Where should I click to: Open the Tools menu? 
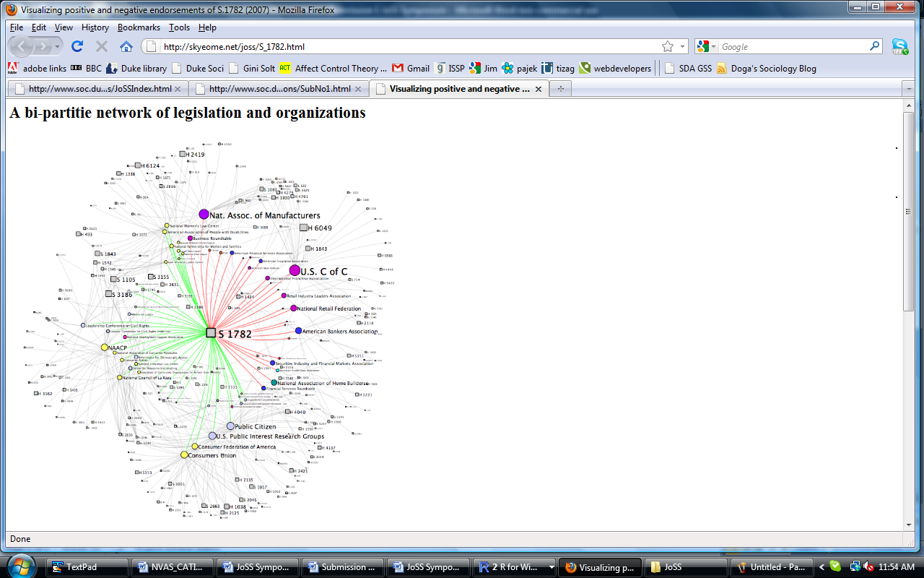[x=180, y=27]
